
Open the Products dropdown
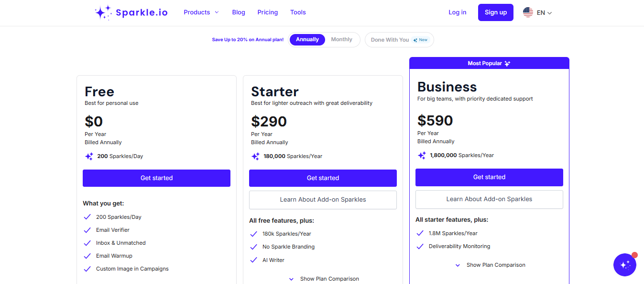(201, 12)
